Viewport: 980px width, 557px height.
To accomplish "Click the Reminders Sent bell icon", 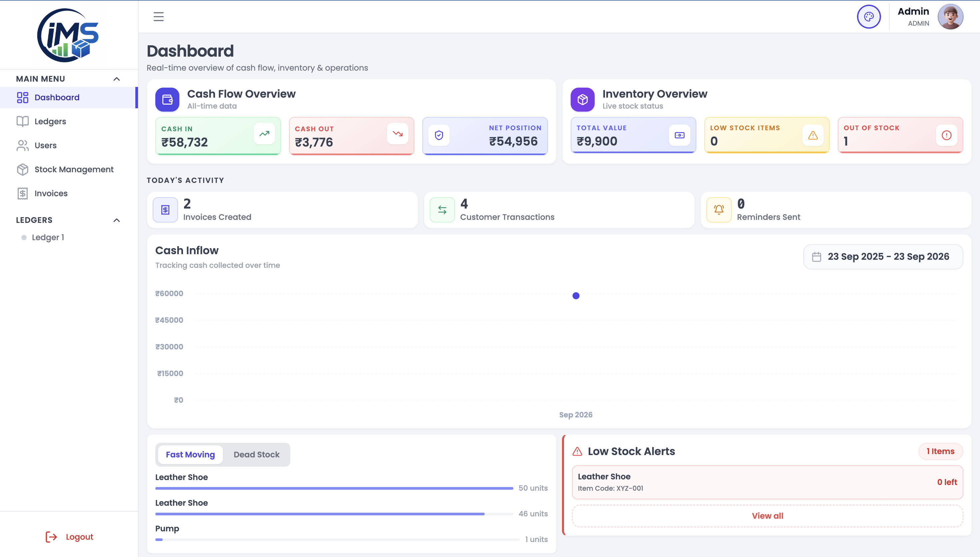I will [719, 210].
